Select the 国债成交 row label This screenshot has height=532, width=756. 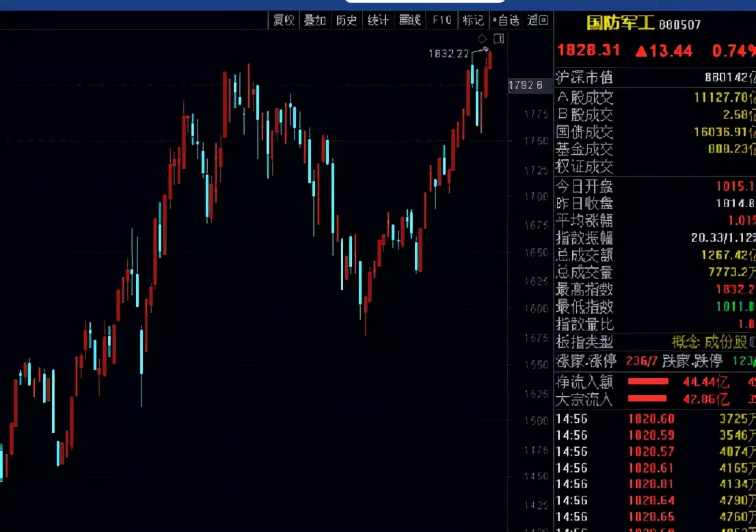(x=584, y=132)
